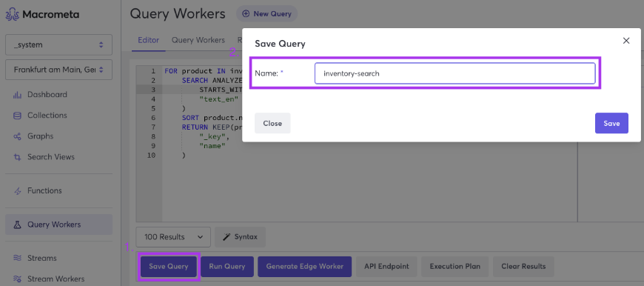Click the New Query button

pos(267,13)
